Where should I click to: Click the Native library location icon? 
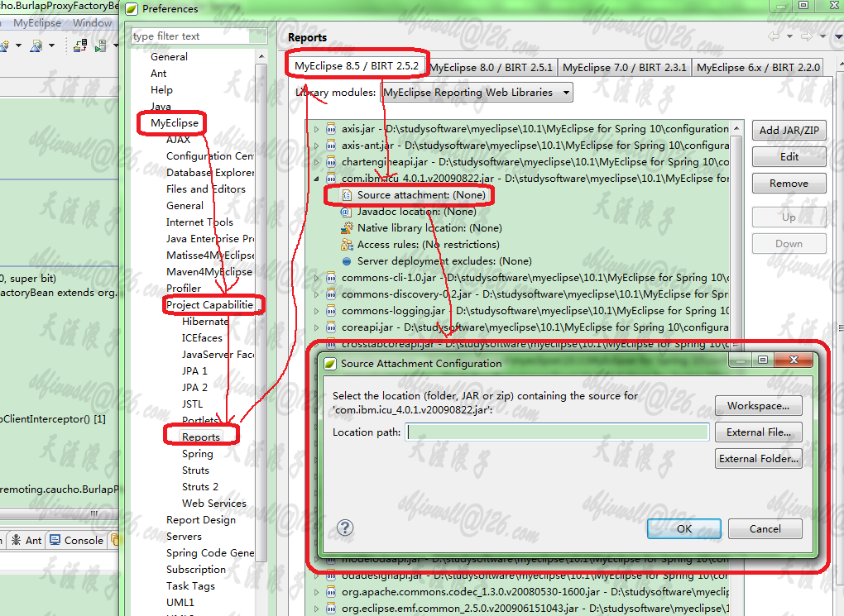click(347, 228)
